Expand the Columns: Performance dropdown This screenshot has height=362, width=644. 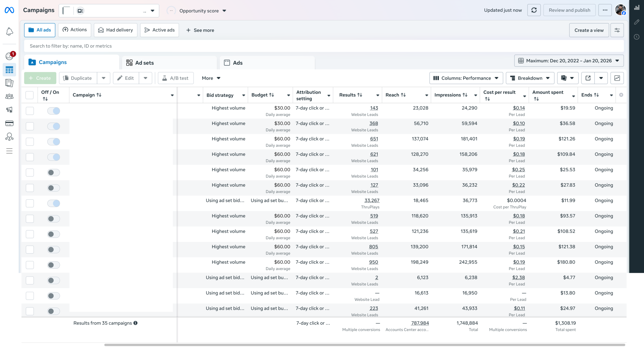(x=466, y=78)
